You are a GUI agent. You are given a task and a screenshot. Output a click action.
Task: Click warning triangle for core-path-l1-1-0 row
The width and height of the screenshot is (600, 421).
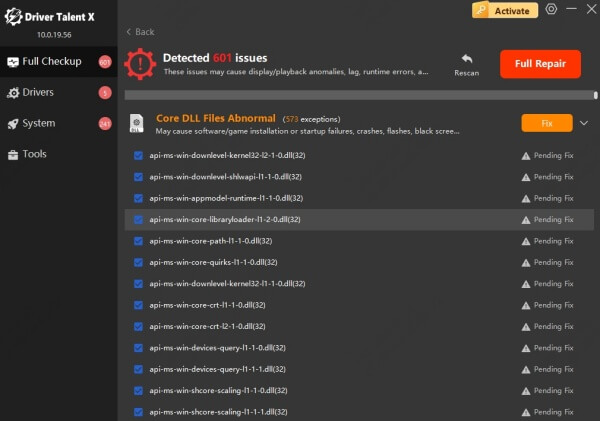coord(526,242)
